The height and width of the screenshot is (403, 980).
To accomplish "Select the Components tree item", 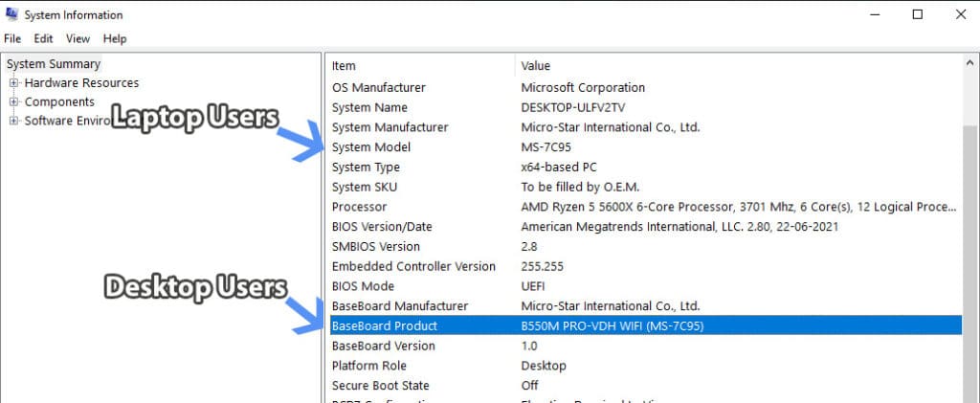I will (x=59, y=101).
